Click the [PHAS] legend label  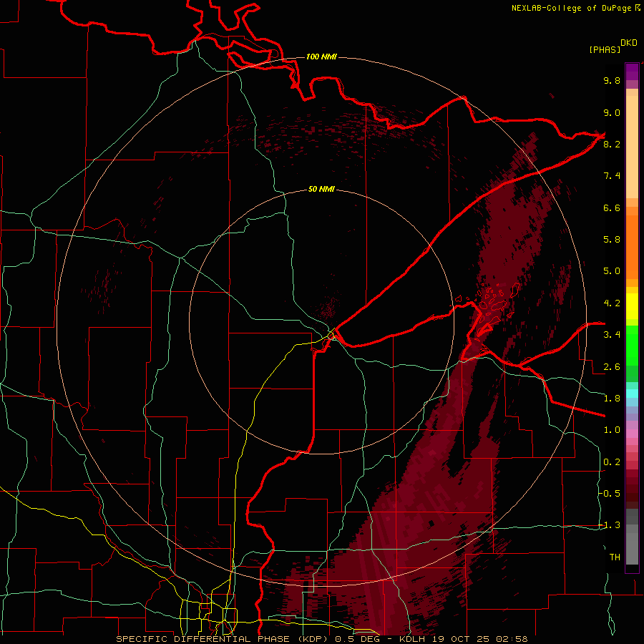coord(605,49)
